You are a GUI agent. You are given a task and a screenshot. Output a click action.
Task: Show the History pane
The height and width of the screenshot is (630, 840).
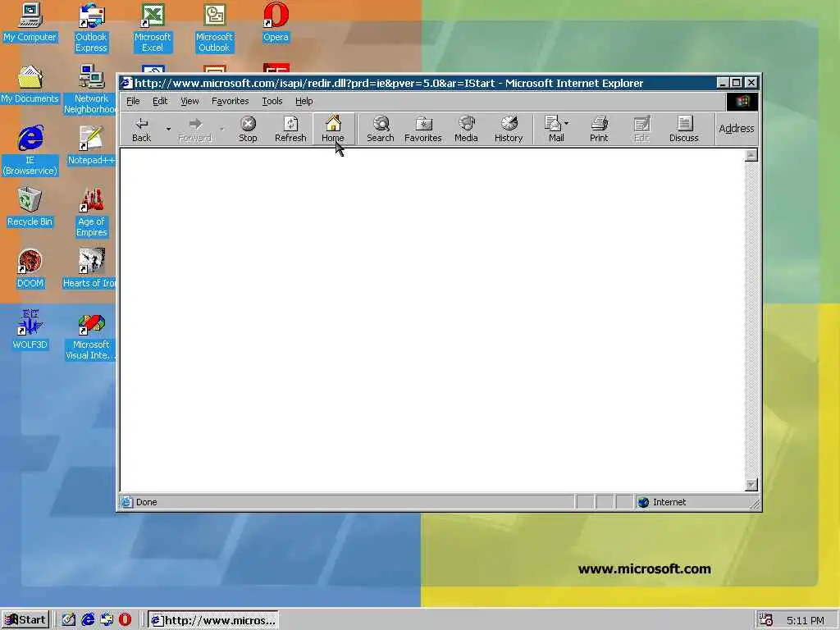click(509, 129)
